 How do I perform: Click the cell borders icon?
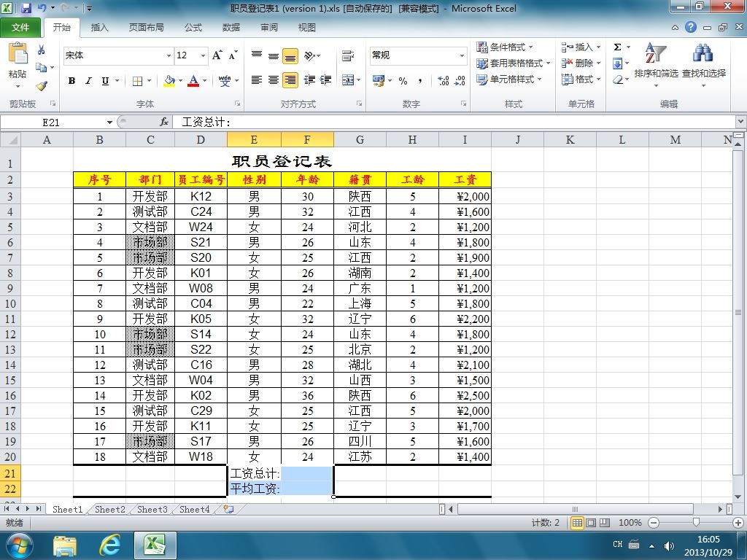click(137, 81)
